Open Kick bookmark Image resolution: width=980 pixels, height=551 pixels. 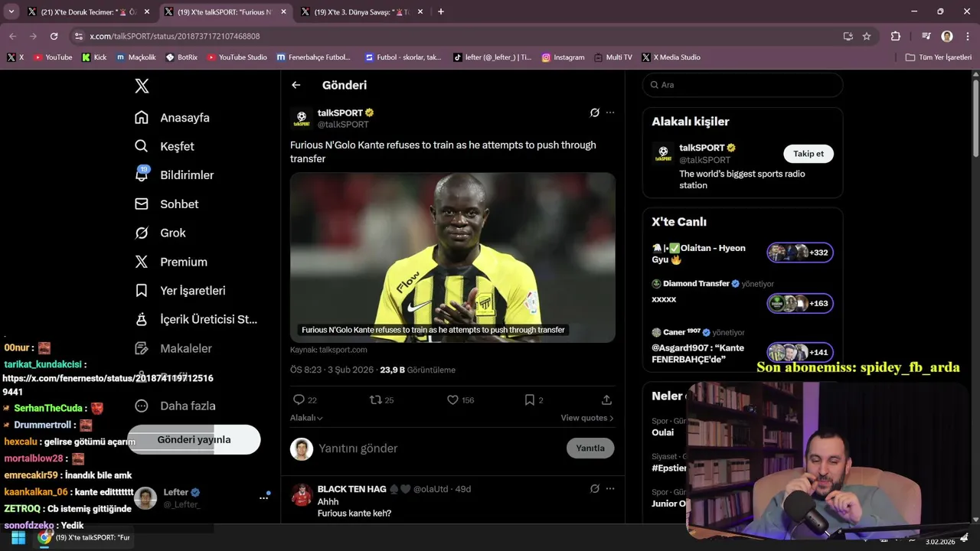[x=94, y=57]
